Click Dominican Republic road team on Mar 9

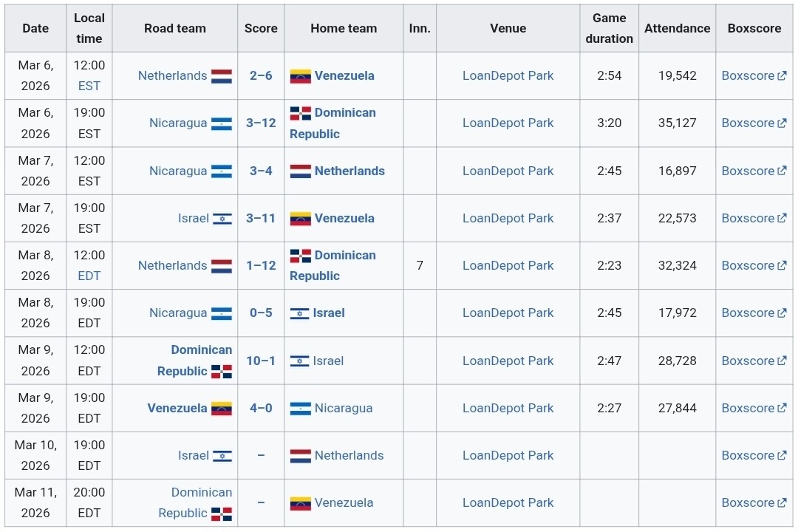194,361
